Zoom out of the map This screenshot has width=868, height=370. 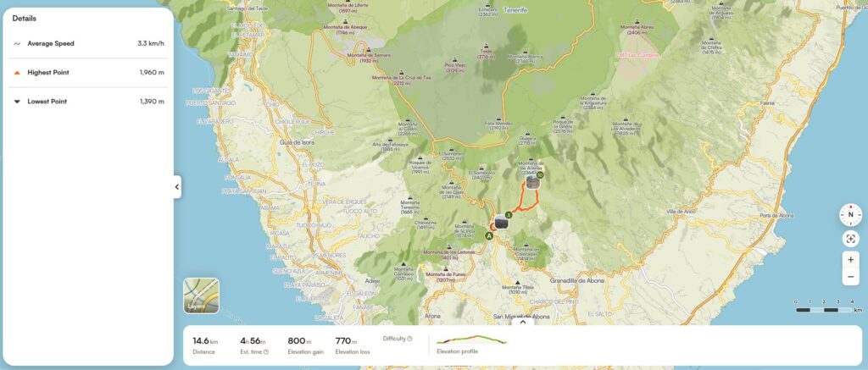click(850, 278)
